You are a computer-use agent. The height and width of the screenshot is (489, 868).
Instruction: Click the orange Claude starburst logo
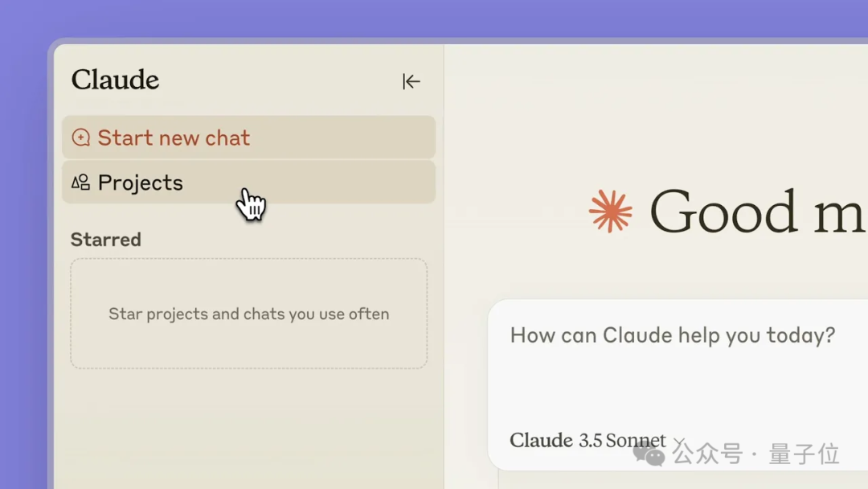click(610, 211)
